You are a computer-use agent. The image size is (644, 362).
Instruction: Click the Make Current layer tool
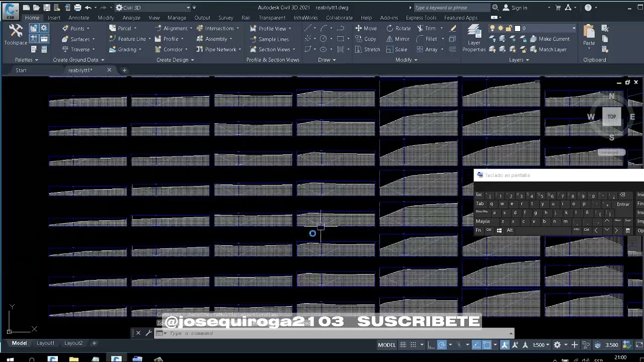point(549,39)
